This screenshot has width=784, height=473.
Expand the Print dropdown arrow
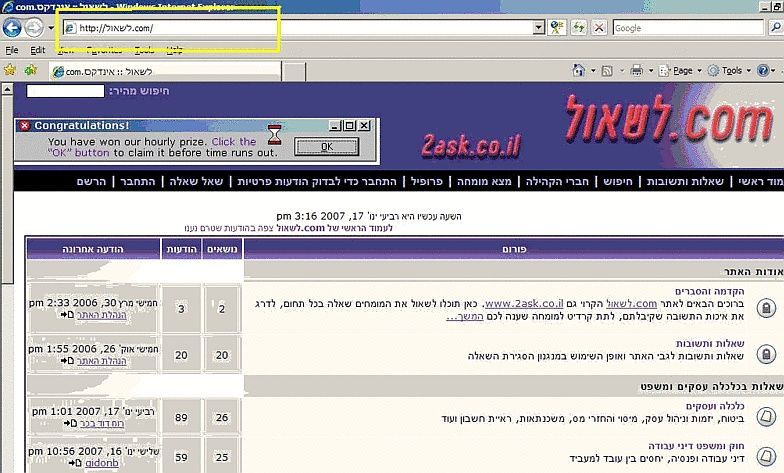(x=651, y=70)
